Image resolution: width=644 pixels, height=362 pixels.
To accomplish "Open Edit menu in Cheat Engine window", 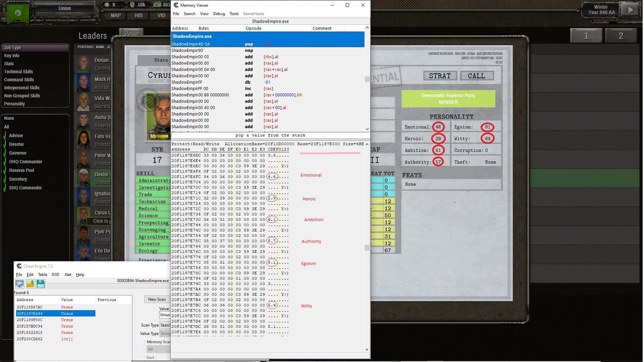I will pos(30,275).
